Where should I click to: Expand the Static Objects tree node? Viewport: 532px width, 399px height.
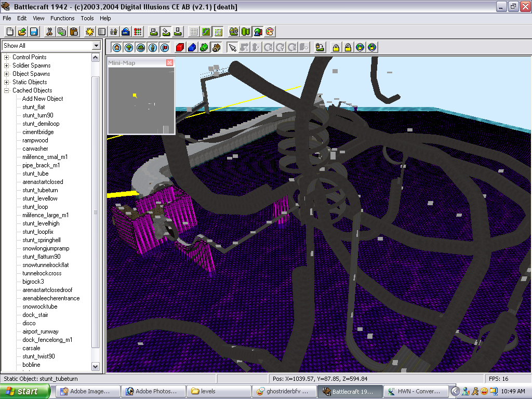coord(6,82)
